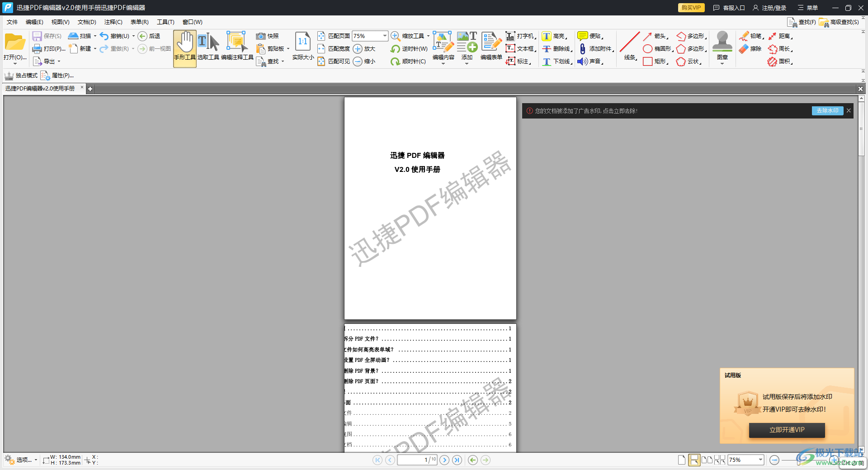
Task: Select Area measure tool (面积)
Action: pos(779,62)
